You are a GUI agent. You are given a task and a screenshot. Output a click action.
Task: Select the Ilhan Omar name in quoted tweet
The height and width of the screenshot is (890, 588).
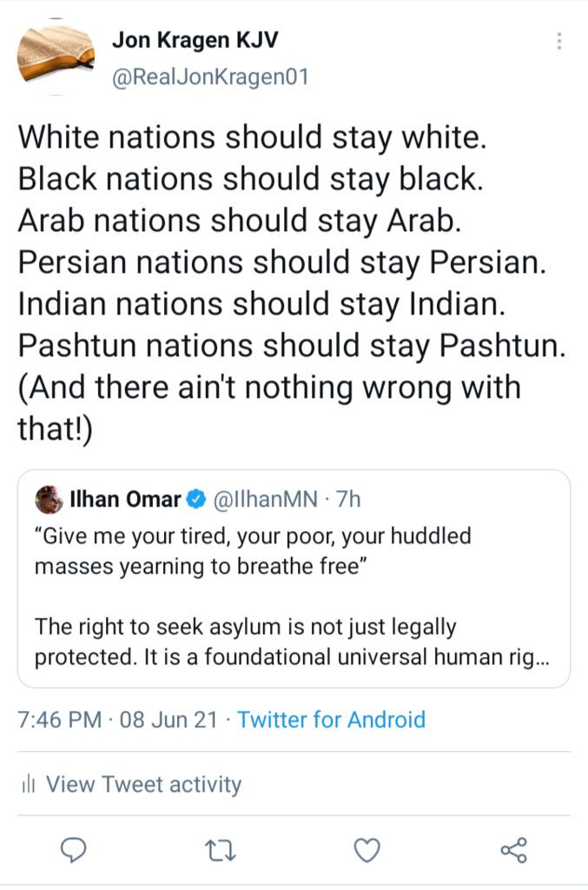tap(125, 500)
